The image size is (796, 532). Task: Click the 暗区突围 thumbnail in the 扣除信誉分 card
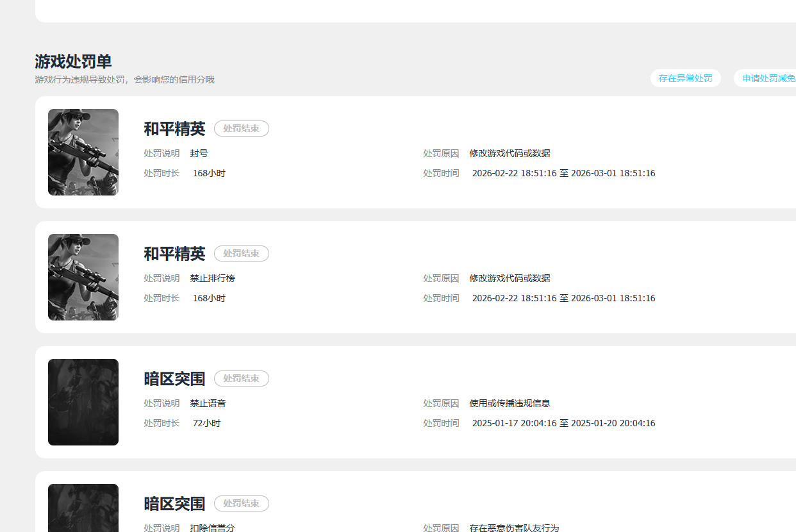click(83, 508)
